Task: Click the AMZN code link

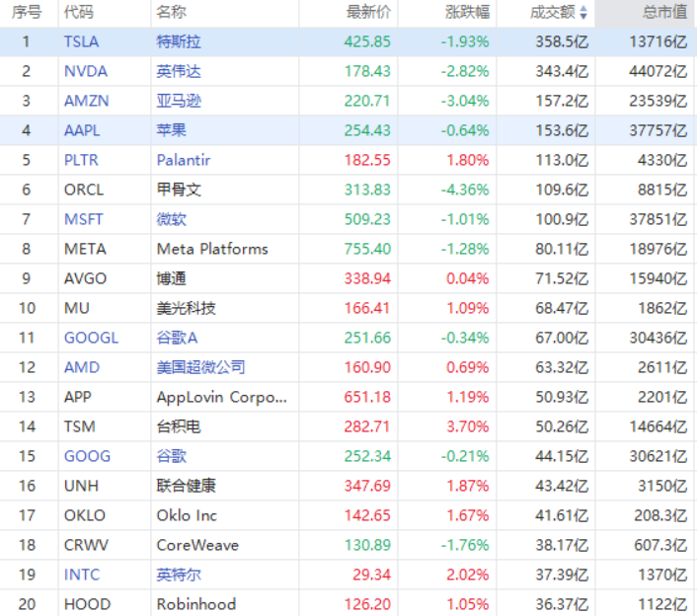Action: pos(86,101)
